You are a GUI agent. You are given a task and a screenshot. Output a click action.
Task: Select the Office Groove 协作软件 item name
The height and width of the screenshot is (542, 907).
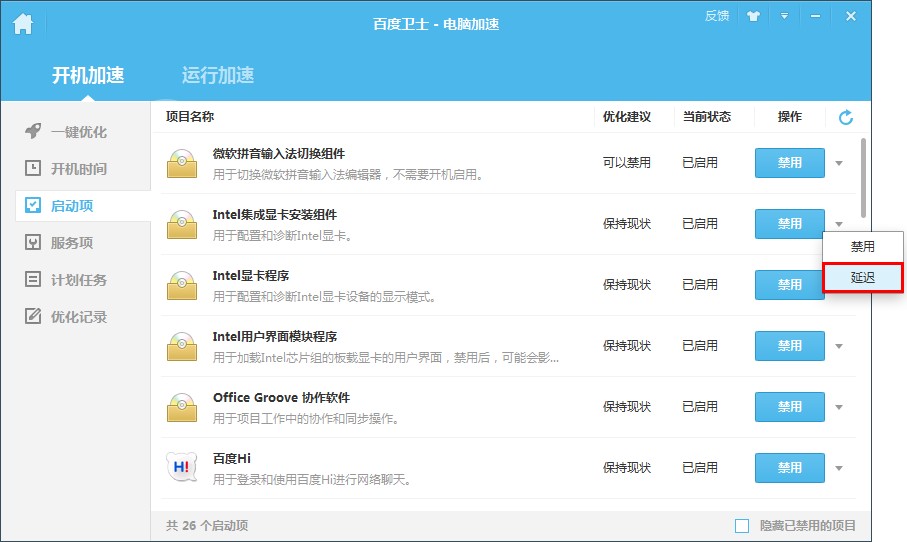coord(281,398)
